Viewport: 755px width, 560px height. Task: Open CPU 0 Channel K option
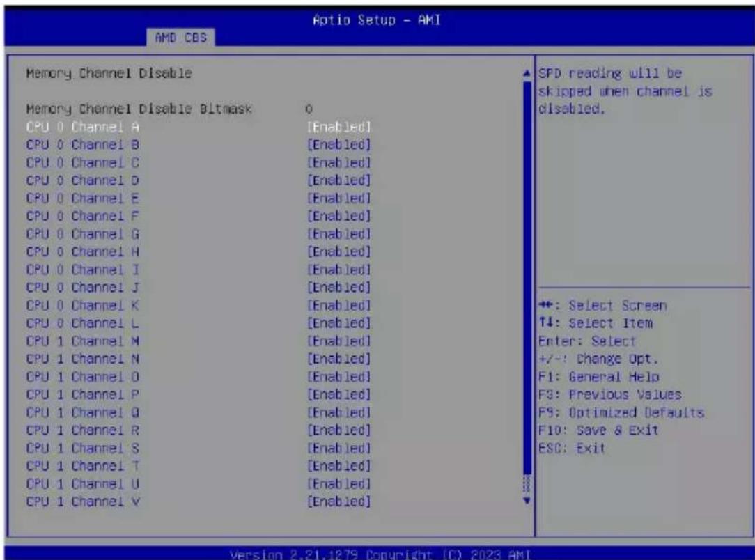coord(199,305)
